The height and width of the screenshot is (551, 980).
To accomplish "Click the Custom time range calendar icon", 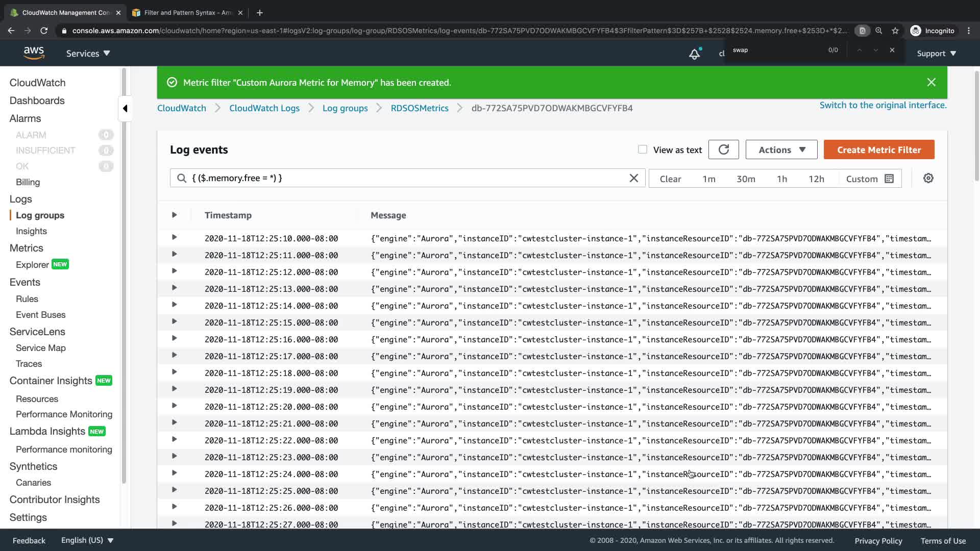I will click(x=889, y=179).
